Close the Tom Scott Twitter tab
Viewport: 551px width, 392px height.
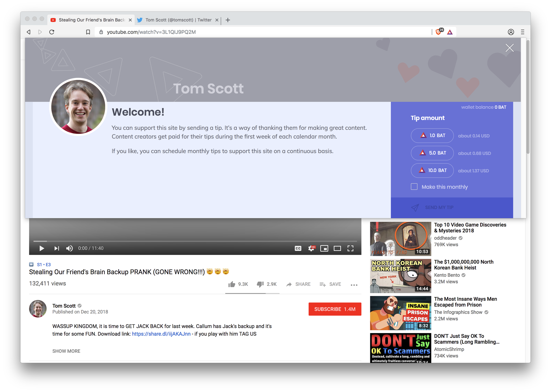pos(217,20)
